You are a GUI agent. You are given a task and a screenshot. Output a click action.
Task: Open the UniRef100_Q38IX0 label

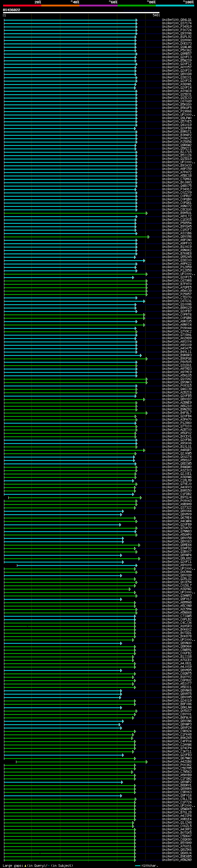click(x=177, y=260)
